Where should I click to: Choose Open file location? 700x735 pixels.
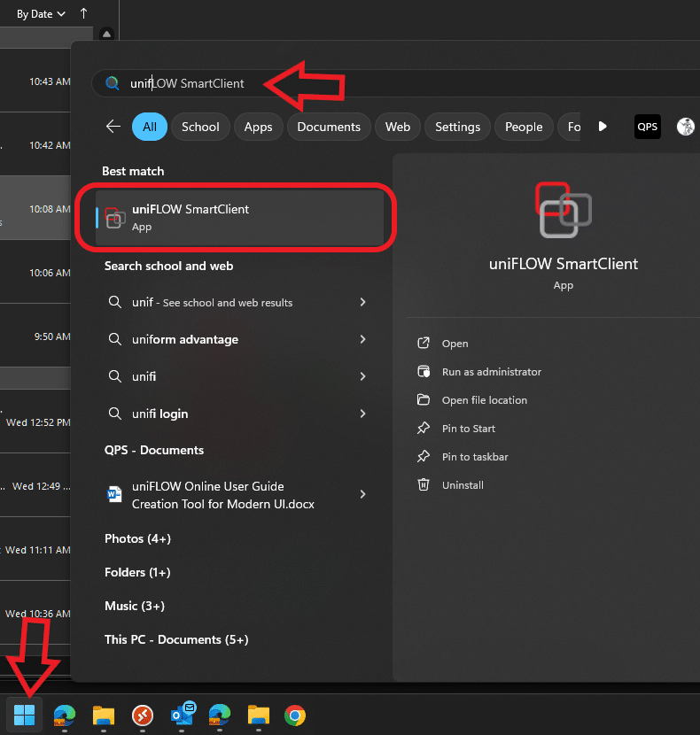[x=484, y=400]
